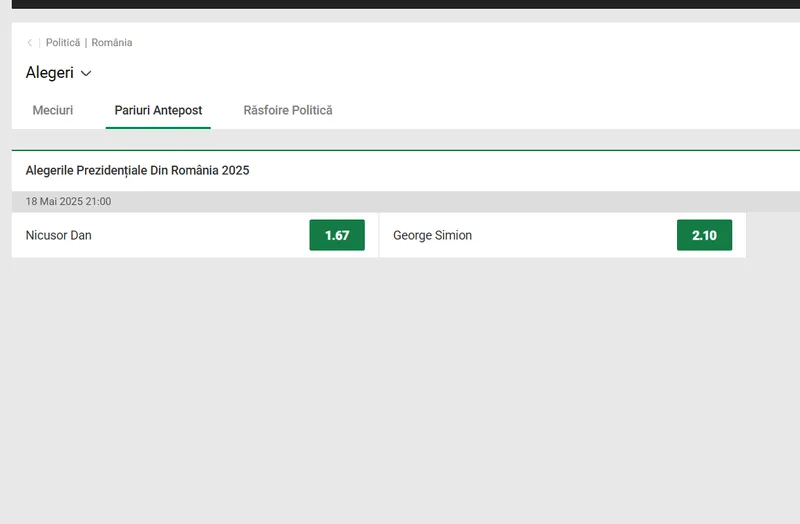Switch to the Meciuri tab
This screenshot has height=524, width=800.
[x=53, y=110]
